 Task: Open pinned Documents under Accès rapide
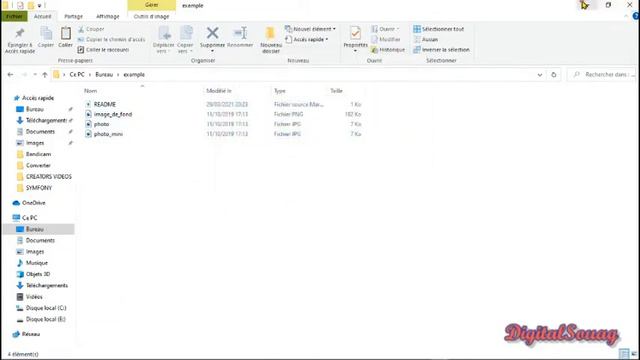[40, 132]
